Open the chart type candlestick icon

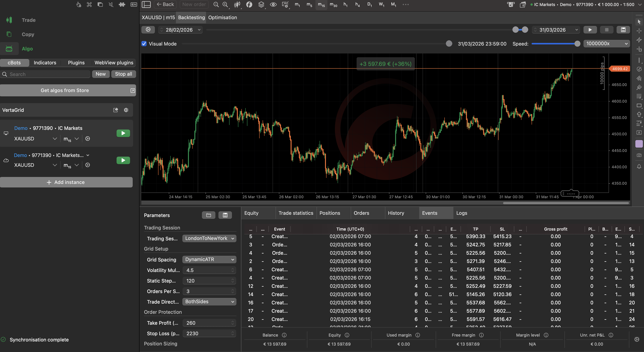[x=237, y=5]
